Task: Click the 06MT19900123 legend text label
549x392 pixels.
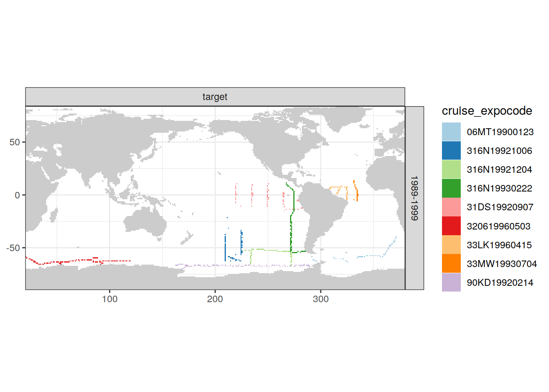Action: click(500, 132)
